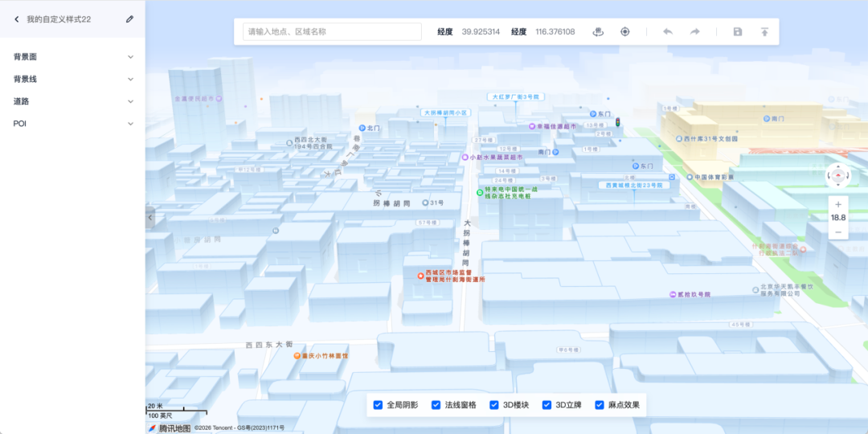Screen dimensions: 868x434
Task: Toggle the 3D立牌 checkbox
Action: coord(547,404)
